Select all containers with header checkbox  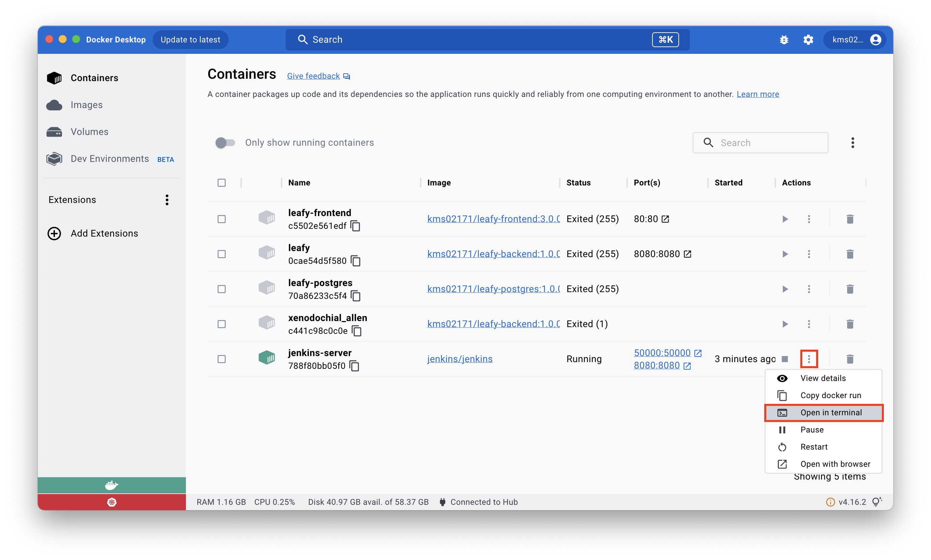(222, 183)
